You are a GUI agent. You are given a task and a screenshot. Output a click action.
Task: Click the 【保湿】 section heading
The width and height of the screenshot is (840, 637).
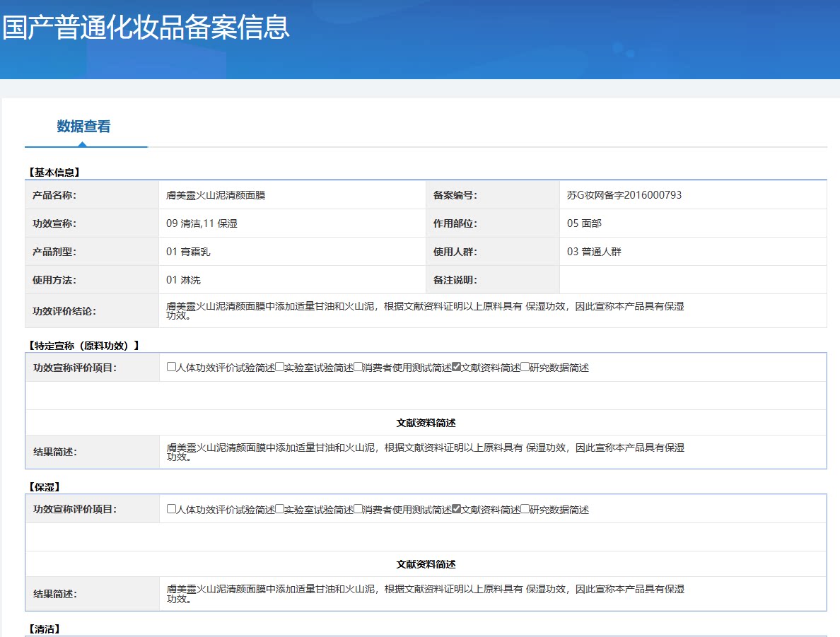click(x=45, y=488)
